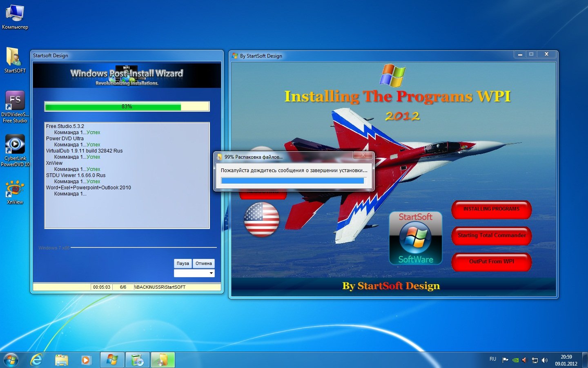The width and height of the screenshot is (588, 368).
Task: Click the USA flag sphere in the StartSoft window
Action: click(x=262, y=220)
